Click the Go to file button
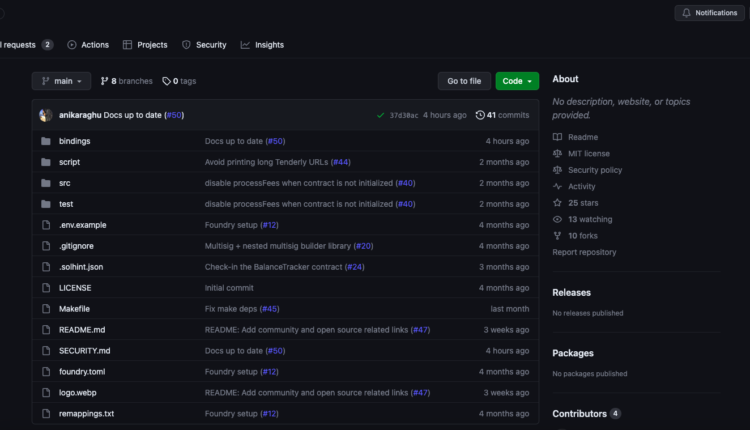The height and width of the screenshot is (430, 750). [x=464, y=81]
